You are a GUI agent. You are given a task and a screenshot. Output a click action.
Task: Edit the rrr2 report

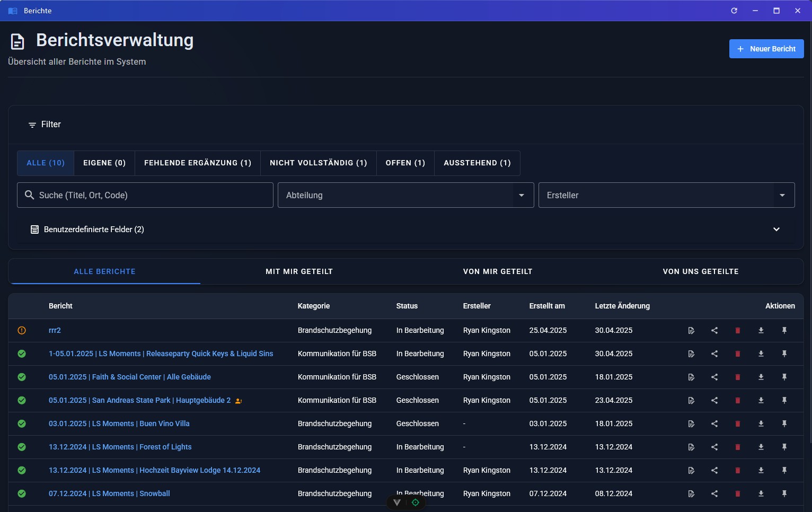click(691, 330)
